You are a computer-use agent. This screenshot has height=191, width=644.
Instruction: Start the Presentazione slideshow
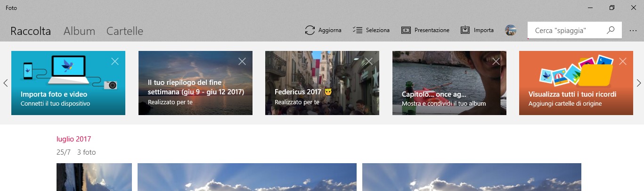point(425,30)
